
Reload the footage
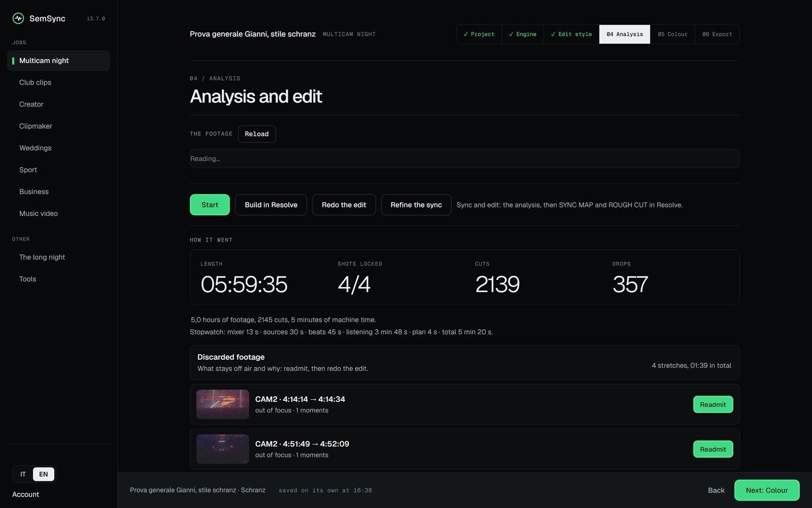click(x=257, y=134)
